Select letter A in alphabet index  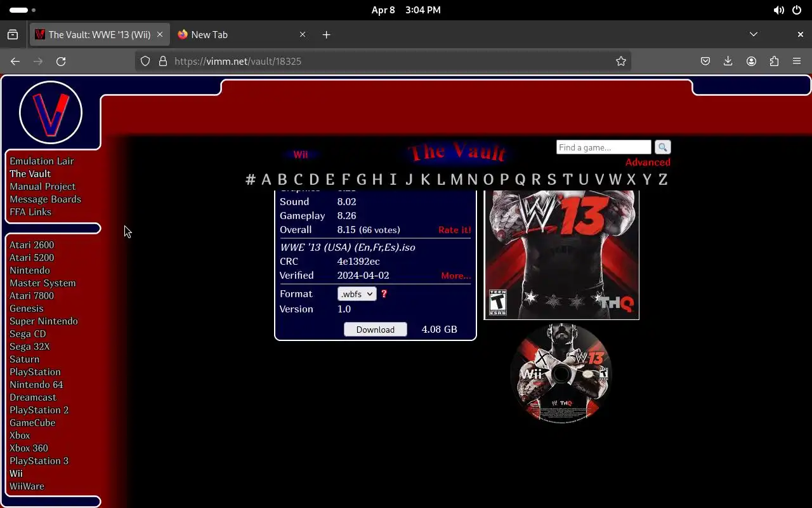[x=266, y=180]
